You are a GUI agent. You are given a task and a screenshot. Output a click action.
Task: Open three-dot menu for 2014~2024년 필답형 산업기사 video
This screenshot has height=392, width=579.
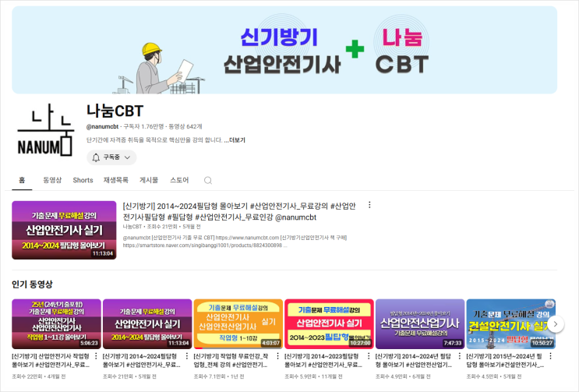point(459,356)
